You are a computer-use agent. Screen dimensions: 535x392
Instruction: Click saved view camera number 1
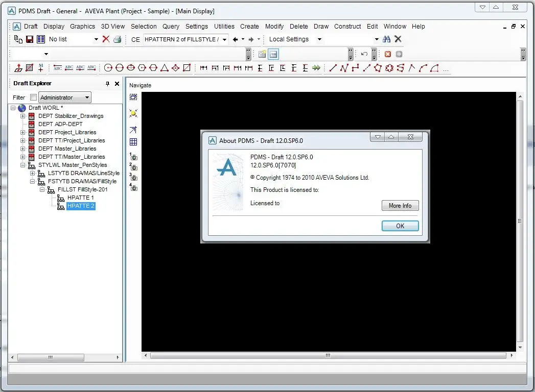pyautogui.click(x=133, y=157)
